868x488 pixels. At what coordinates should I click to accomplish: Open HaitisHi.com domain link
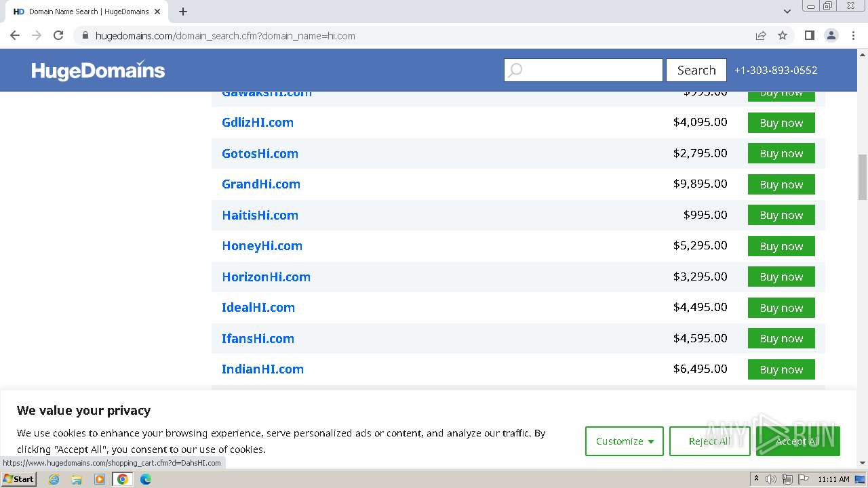pos(260,215)
